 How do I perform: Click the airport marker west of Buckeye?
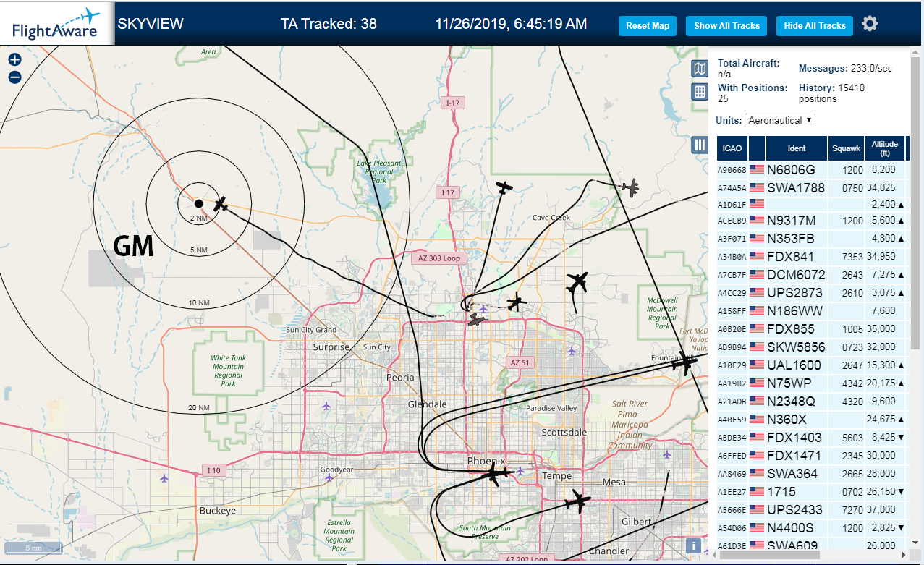[x=164, y=478]
